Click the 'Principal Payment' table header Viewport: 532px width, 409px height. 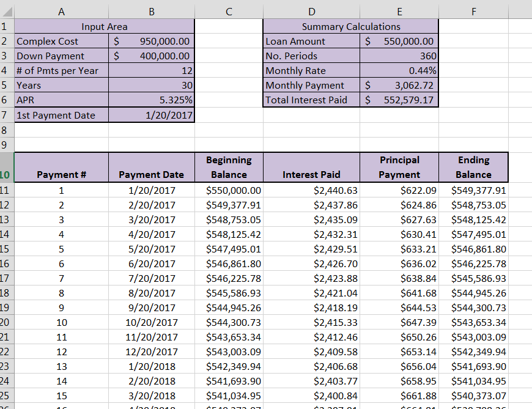(399, 167)
